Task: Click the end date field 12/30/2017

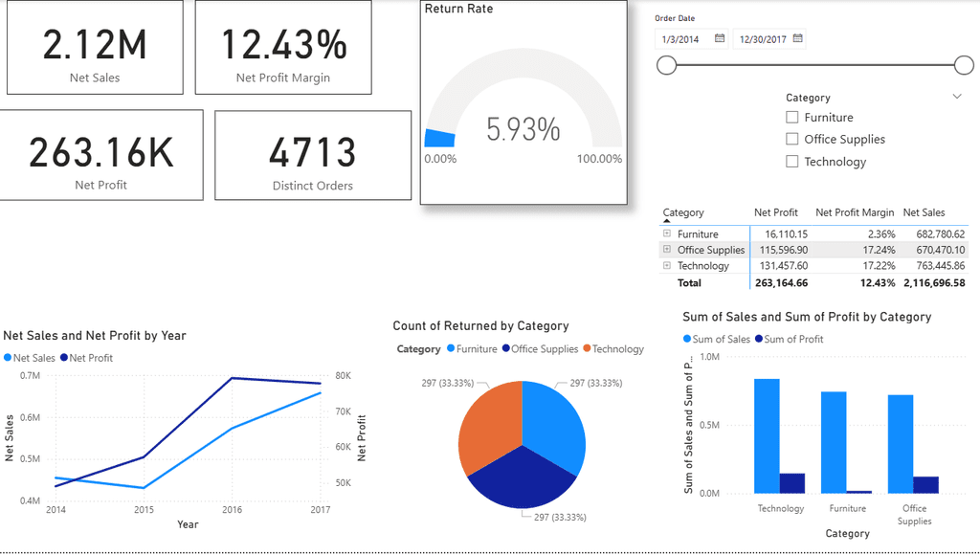Action: coord(768,38)
